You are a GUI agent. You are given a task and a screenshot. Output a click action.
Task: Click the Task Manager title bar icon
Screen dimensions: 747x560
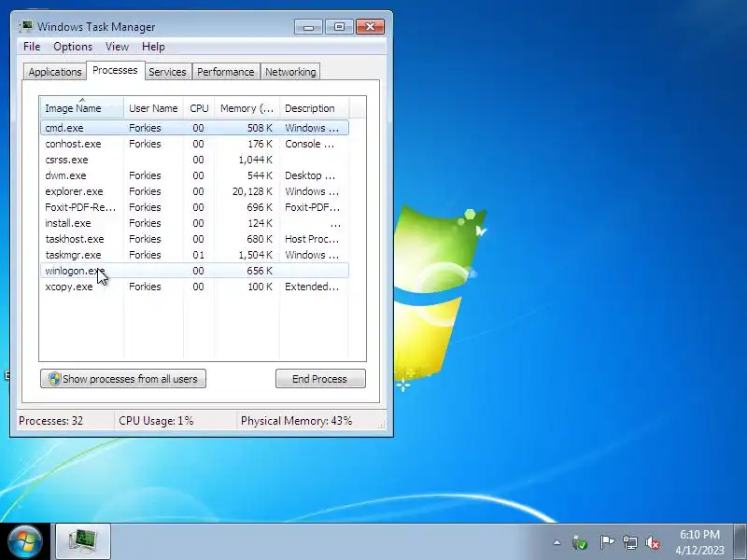(26, 27)
